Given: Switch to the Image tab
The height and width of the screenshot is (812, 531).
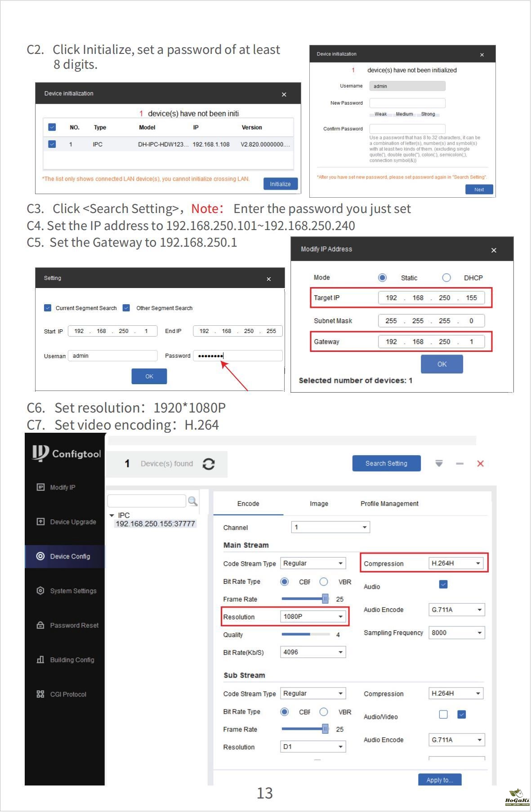Looking at the screenshot, I should coord(319,504).
